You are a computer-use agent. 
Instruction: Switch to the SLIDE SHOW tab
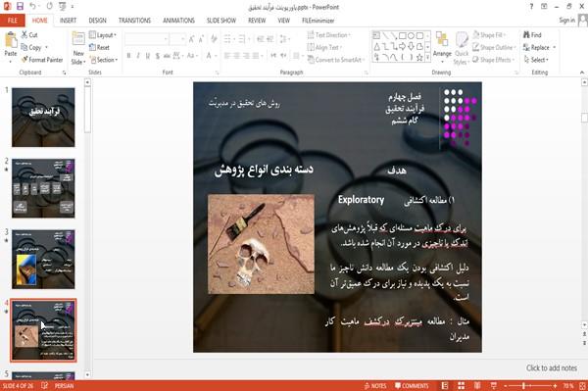coord(221,21)
